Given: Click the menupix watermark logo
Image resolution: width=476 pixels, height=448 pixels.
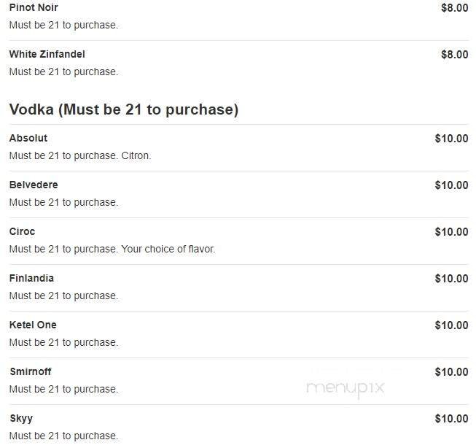Looking at the screenshot, I should tap(345, 388).
